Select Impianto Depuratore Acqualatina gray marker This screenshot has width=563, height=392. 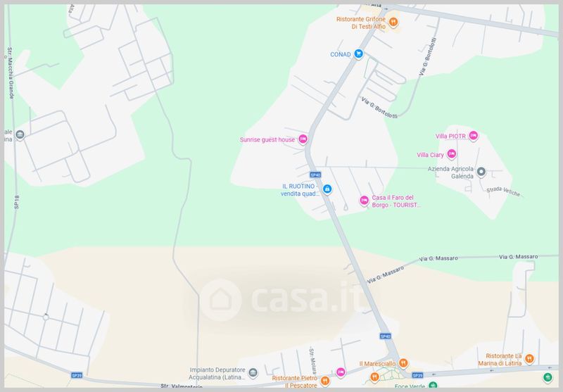click(x=253, y=373)
